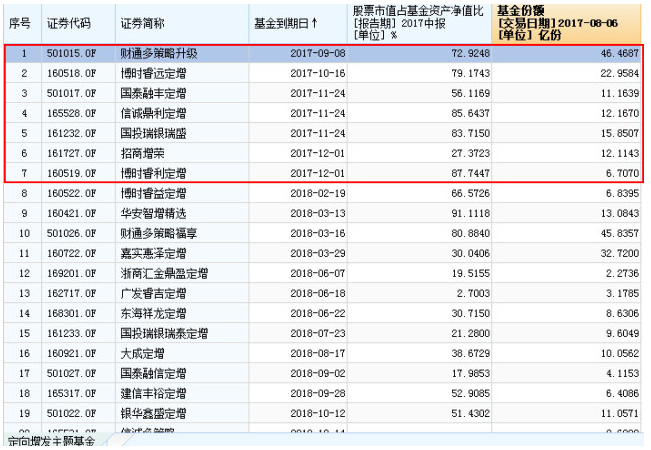The image size is (651, 450).
Task: Select fund name 国泰融丰定增
Action: [153, 93]
